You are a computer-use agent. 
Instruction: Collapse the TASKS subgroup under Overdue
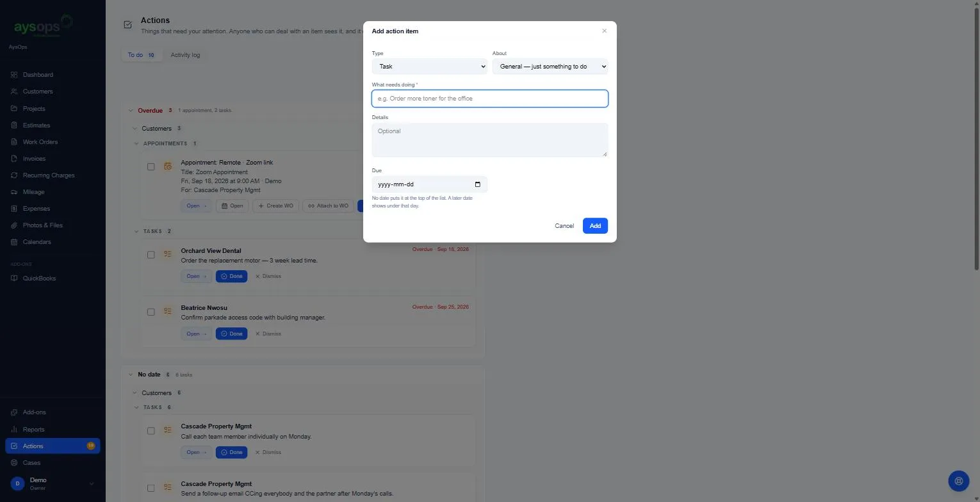click(136, 231)
